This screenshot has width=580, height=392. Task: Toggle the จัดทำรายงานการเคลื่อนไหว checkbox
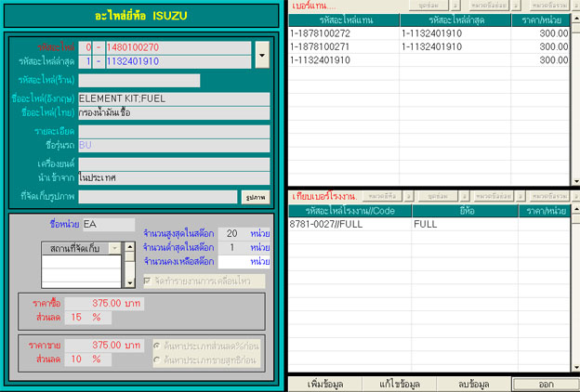coord(147,281)
